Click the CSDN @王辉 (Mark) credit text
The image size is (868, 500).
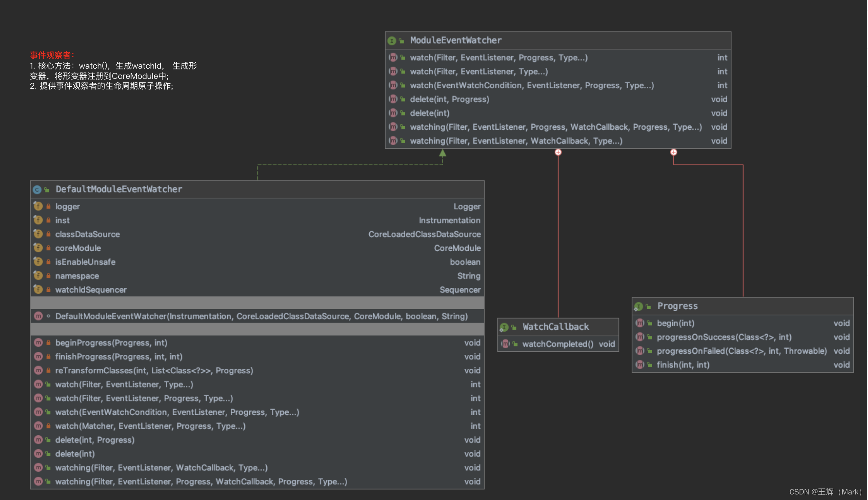tap(825, 492)
